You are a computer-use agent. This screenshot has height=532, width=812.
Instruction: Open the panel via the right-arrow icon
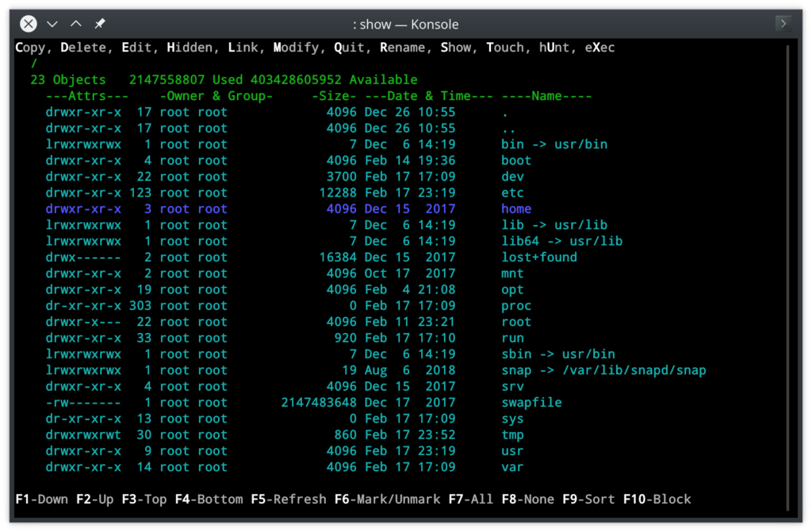pos(782,25)
